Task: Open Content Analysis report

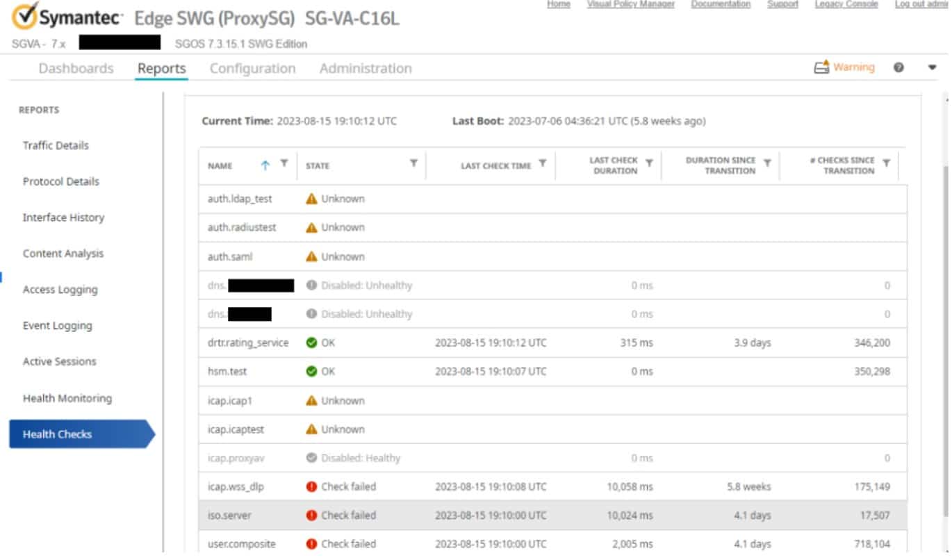Action: point(63,254)
